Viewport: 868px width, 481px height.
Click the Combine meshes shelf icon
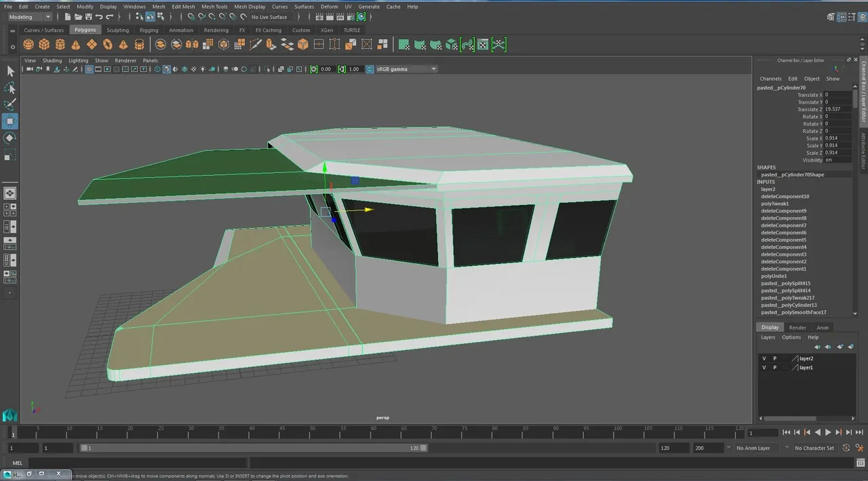pos(161,45)
